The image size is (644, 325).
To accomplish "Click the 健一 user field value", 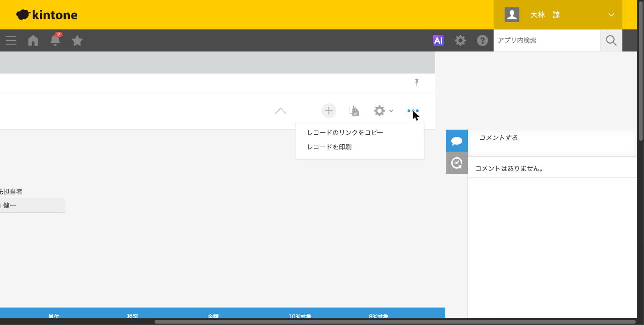I will click(32, 205).
